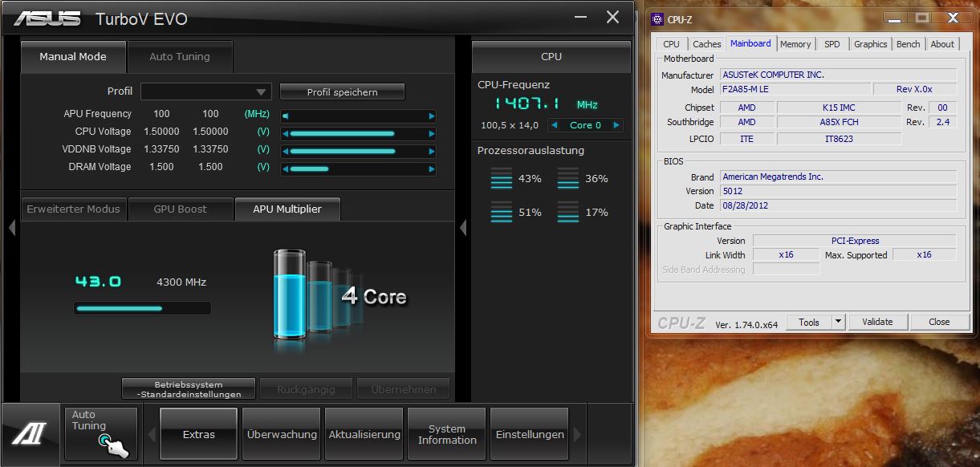Decrease APU Frequency with left slider arrow
The width and height of the screenshot is (980, 467).
(x=285, y=116)
